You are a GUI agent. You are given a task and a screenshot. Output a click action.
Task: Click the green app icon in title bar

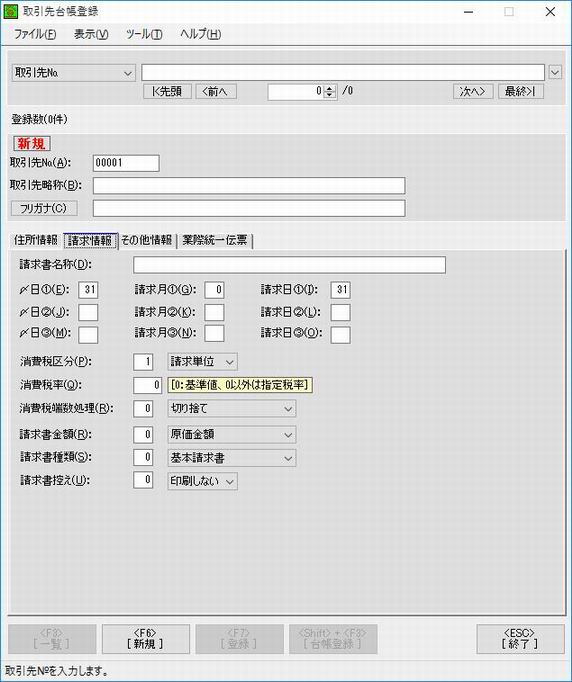[10, 12]
